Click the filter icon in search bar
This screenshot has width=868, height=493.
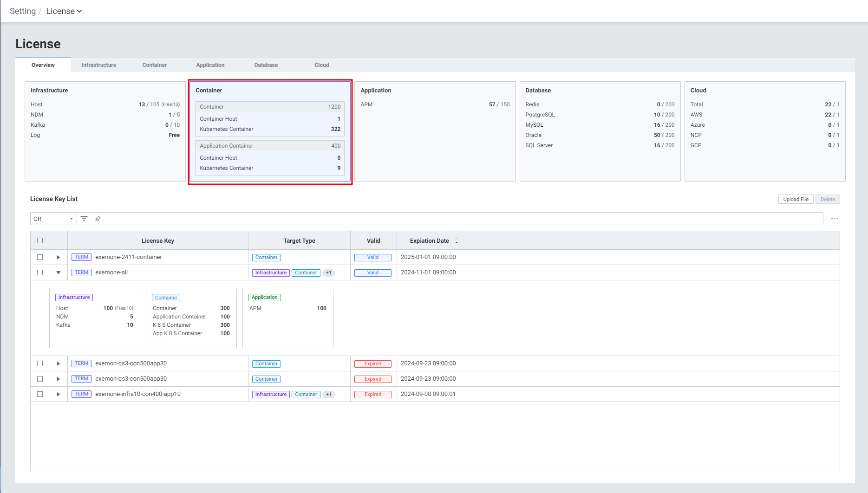point(84,219)
